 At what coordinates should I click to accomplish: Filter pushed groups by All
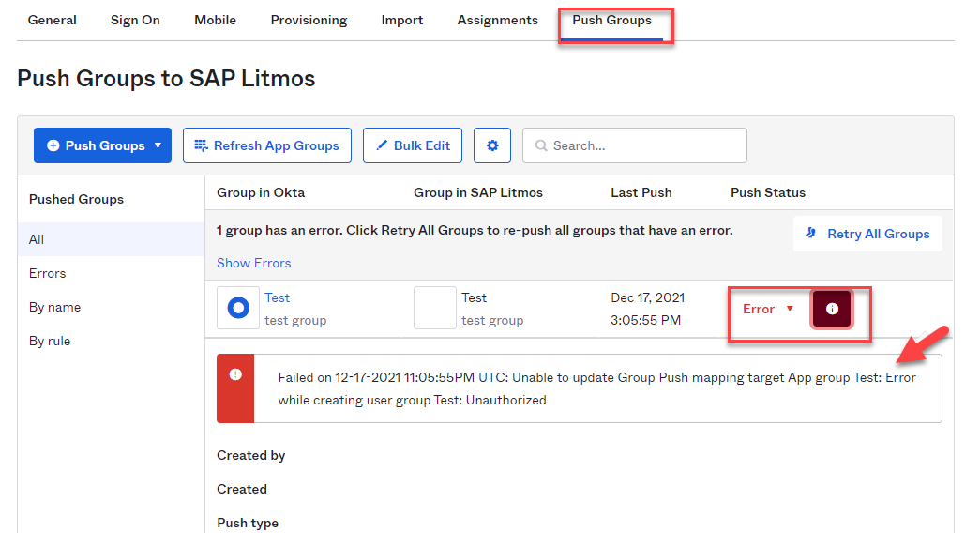point(112,239)
